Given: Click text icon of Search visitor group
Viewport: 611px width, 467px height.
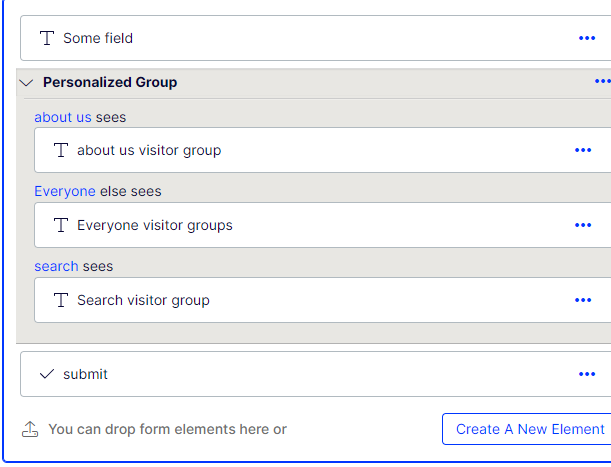Looking at the screenshot, I should point(61,300).
